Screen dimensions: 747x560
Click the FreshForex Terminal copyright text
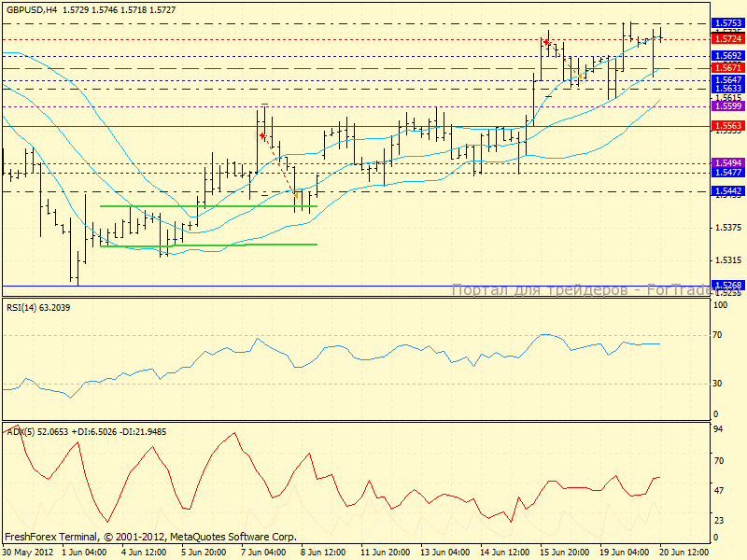click(149, 537)
